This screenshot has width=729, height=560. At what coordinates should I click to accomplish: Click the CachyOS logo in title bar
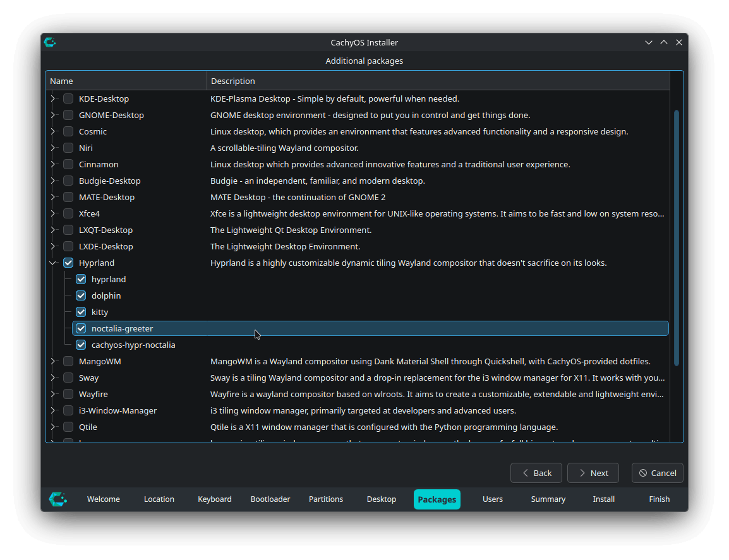tap(50, 42)
